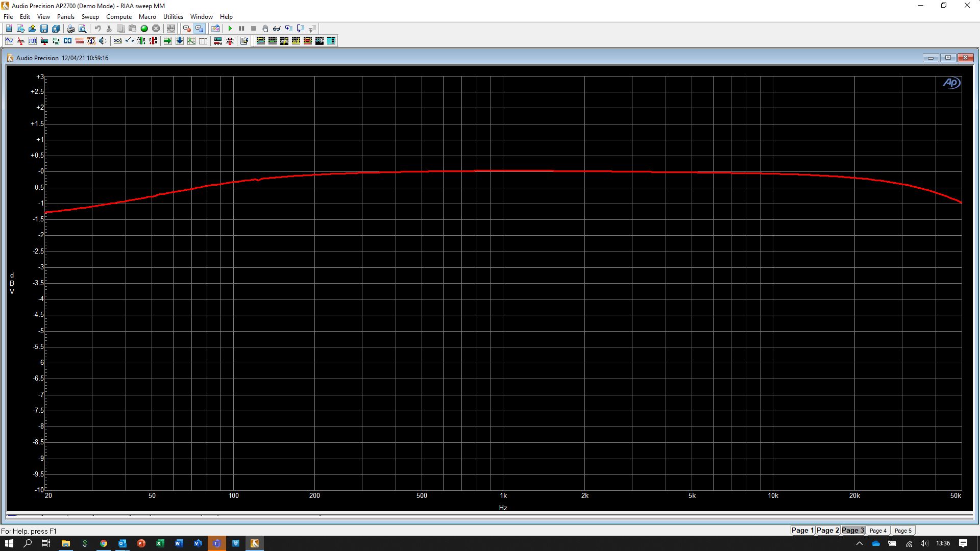Open the Edit menu
980x551 pixels.
pyautogui.click(x=24, y=17)
